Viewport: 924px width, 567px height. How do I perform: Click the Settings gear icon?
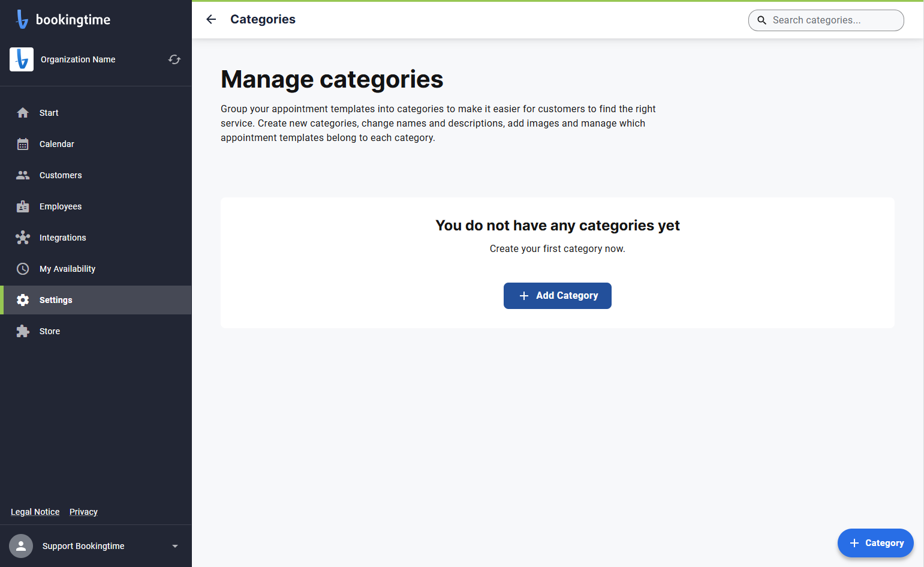(23, 300)
